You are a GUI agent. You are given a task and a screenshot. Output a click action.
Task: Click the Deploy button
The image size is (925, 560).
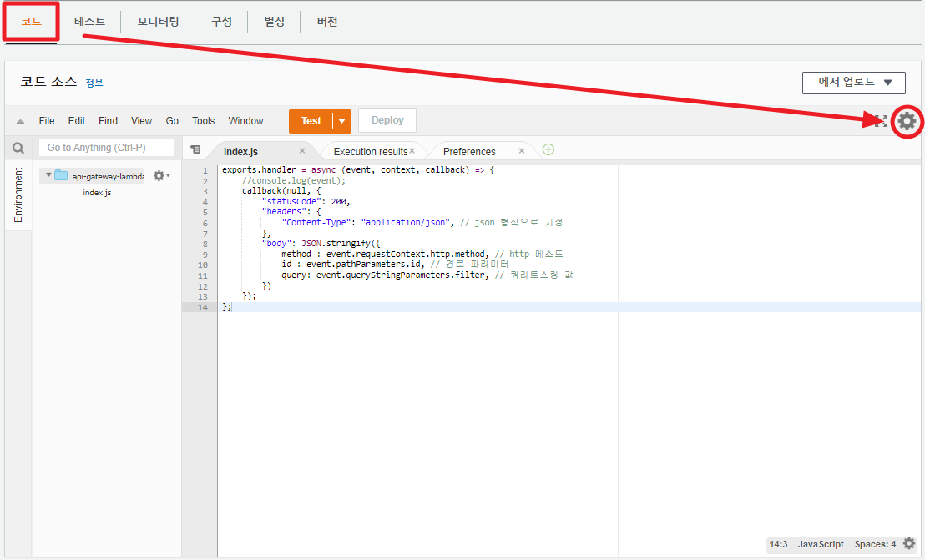point(387,120)
